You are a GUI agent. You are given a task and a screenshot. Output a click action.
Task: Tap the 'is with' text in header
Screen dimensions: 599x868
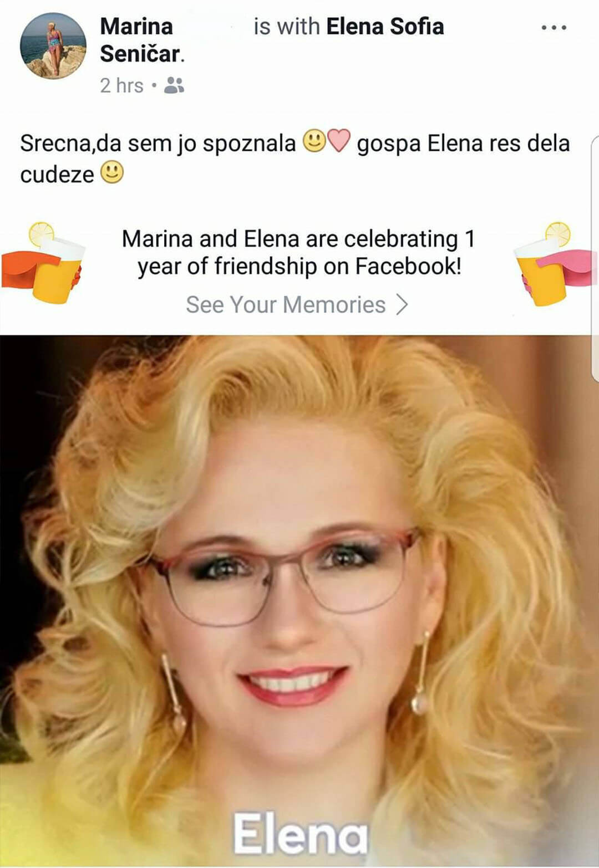pyautogui.click(x=286, y=26)
